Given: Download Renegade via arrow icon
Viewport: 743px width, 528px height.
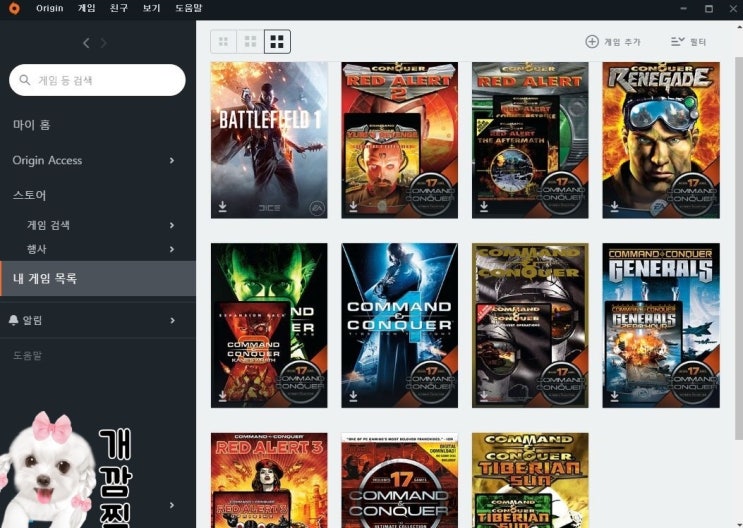Looking at the screenshot, I should tap(614, 206).
